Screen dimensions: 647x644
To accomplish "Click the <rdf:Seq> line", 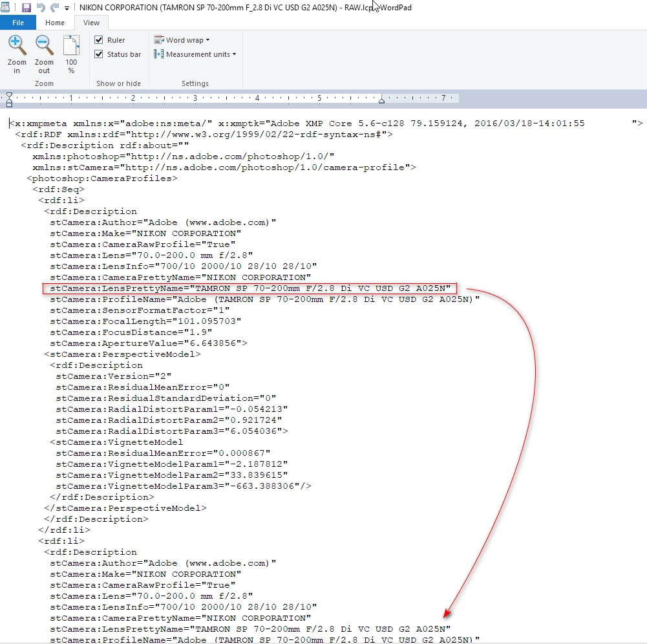I will [x=58, y=189].
